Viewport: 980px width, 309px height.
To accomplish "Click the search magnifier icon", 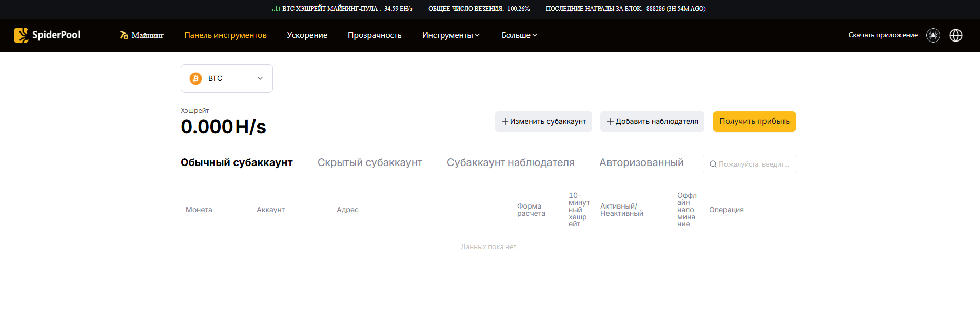I will (x=713, y=164).
